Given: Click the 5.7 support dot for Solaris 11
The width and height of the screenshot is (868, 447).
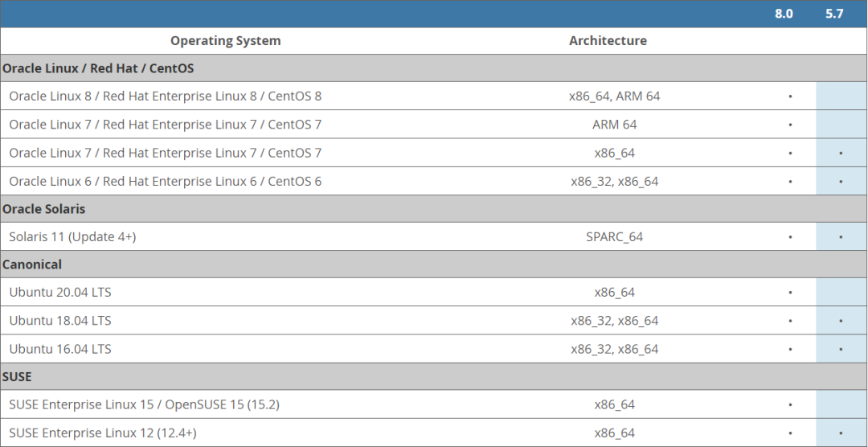Looking at the screenshot, I should coord(841,237).
